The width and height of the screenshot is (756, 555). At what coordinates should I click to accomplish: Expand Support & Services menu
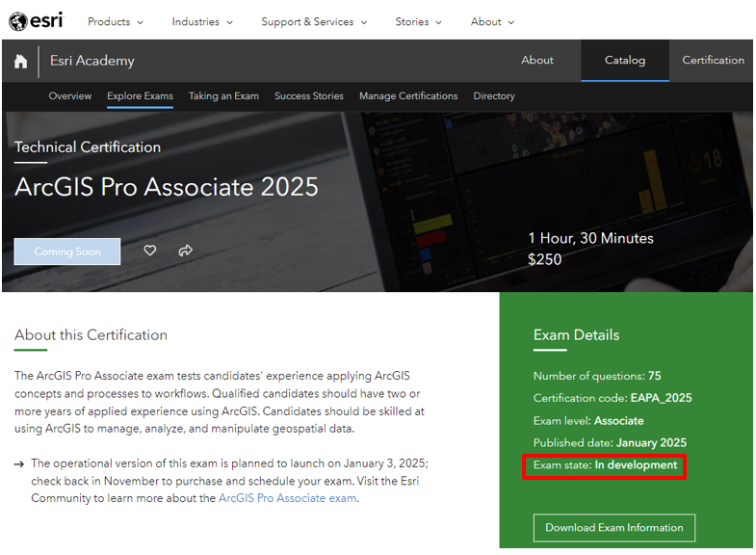point(314,21)
